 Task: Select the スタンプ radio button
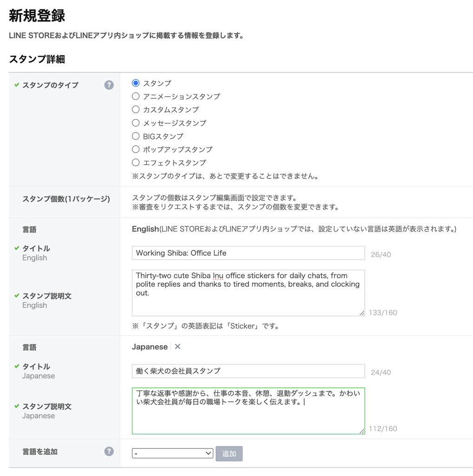pos(136,83)
